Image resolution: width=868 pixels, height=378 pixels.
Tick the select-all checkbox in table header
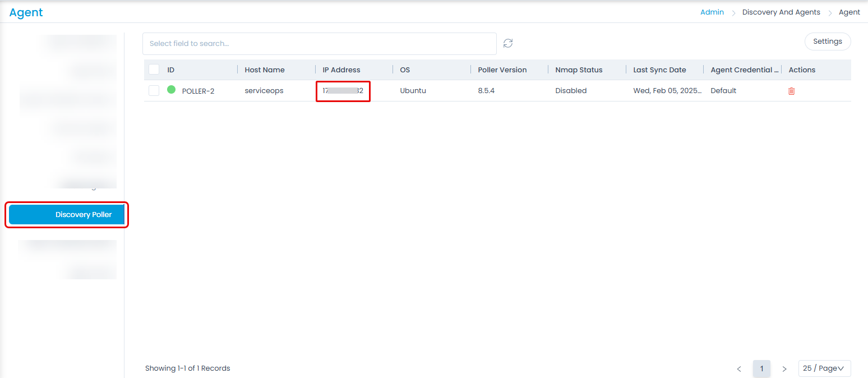tap(154, 70)
